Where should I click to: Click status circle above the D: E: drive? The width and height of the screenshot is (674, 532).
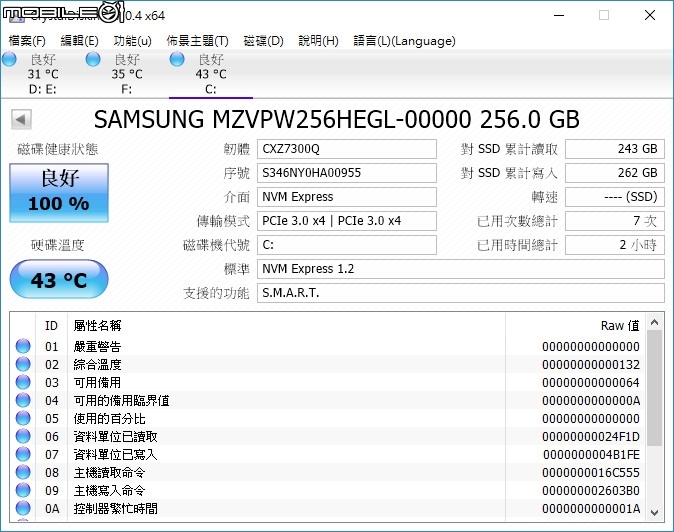[x=9, y=60]
